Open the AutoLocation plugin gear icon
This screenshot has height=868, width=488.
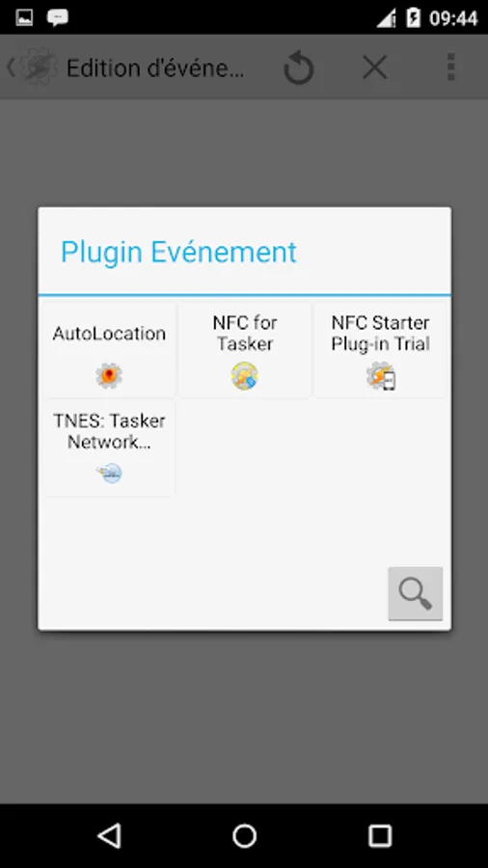(x=109, y=376)
